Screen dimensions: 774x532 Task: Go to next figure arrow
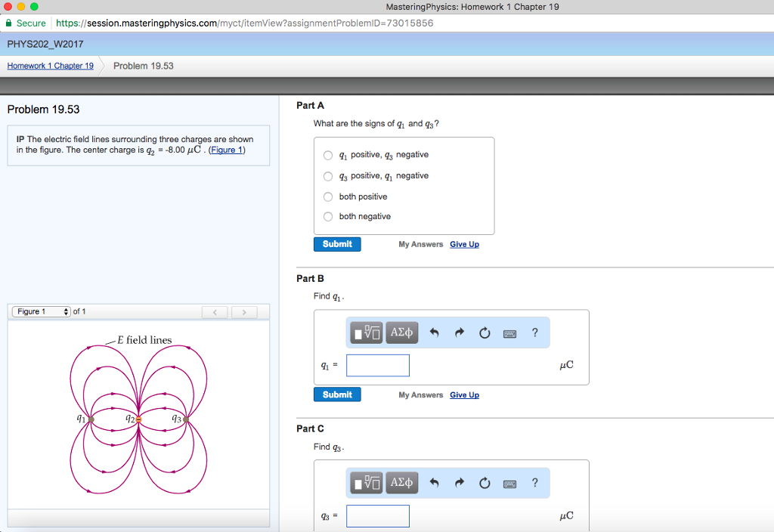(x=244, y=312)
